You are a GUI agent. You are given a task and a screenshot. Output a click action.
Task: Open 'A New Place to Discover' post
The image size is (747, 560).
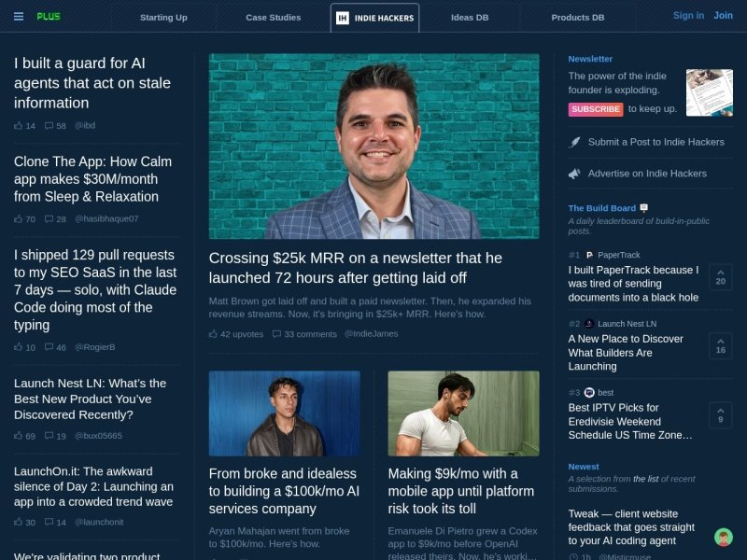coord(626,353)
